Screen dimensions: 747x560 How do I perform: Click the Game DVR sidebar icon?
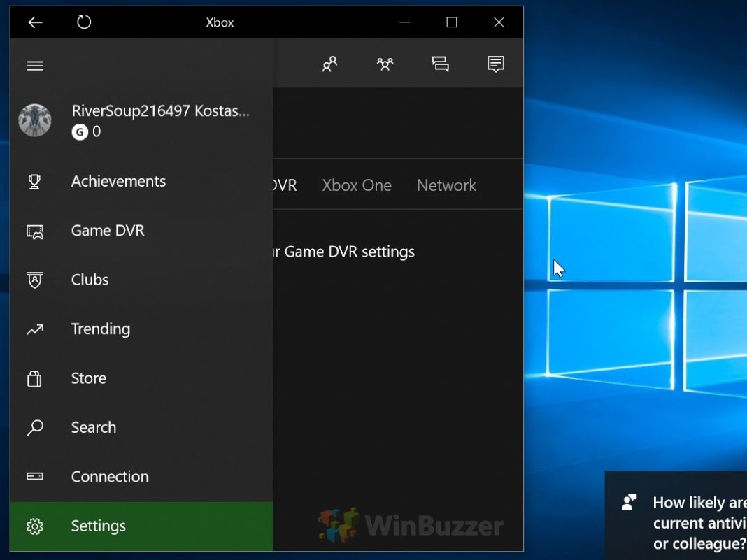(x=35, y=231)
